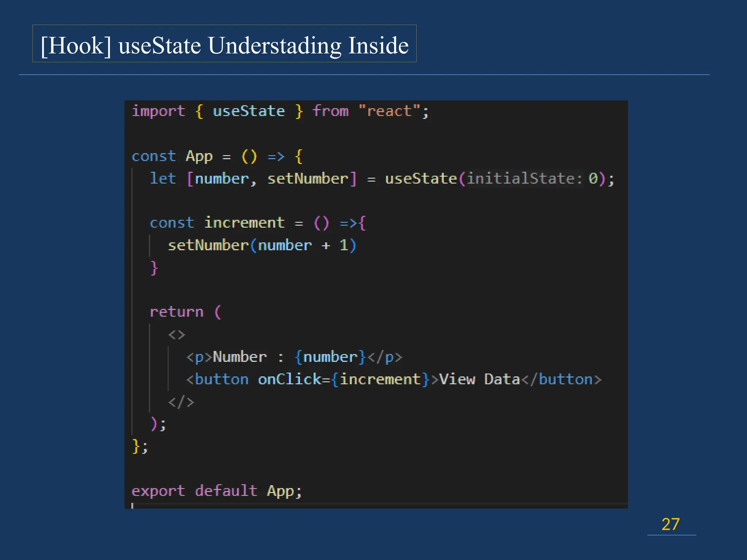Click the "react" string literal
Screen dimensions: 747x560
tap(390, 111)
